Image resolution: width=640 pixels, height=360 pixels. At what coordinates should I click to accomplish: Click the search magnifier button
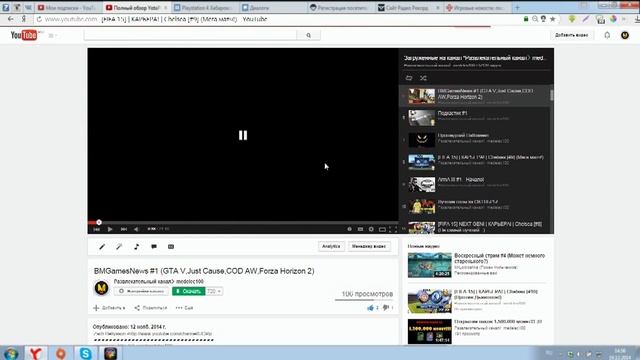309,36
